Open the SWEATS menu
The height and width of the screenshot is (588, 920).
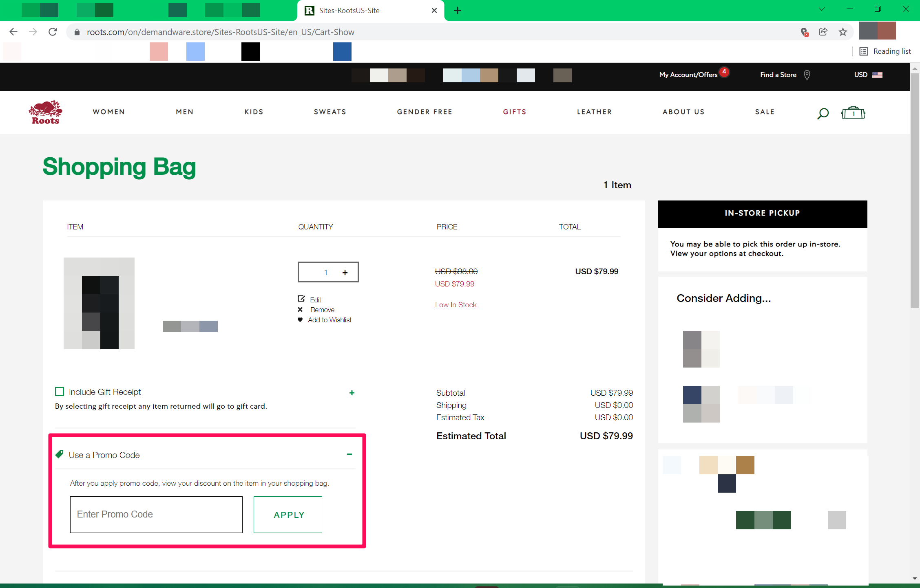click(330, 112)
